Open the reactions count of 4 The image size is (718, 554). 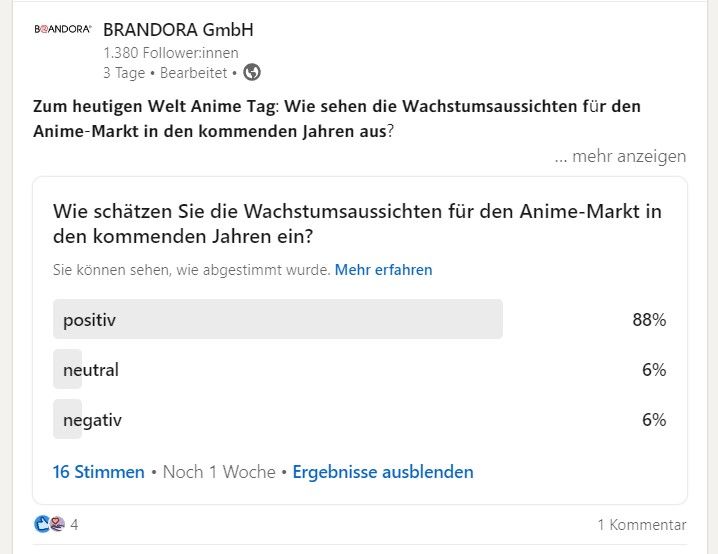[74, 524]
